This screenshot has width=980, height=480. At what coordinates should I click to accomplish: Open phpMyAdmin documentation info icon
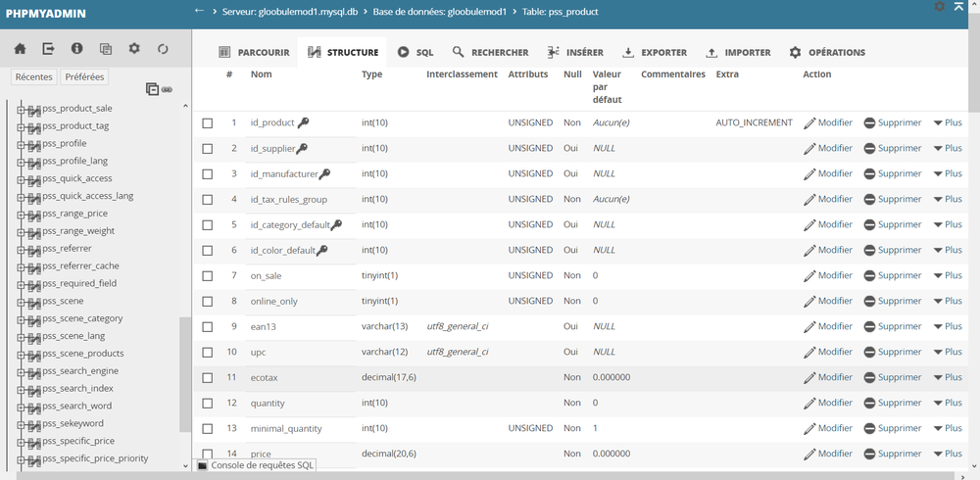pos(76,49)
